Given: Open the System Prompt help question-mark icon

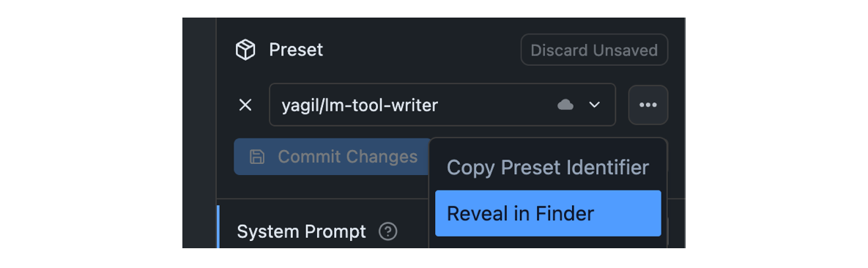Looking at the screenshot, I should tap(388, 231).
